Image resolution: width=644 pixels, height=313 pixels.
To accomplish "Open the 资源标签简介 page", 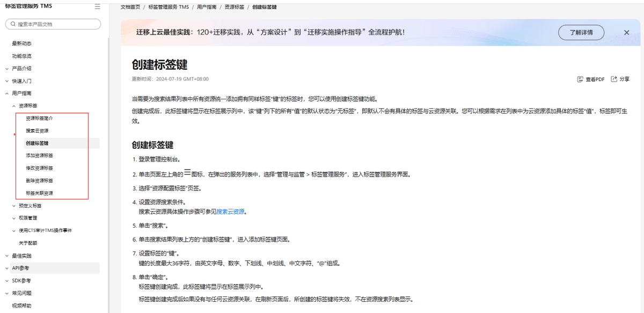I will [40, 118].
